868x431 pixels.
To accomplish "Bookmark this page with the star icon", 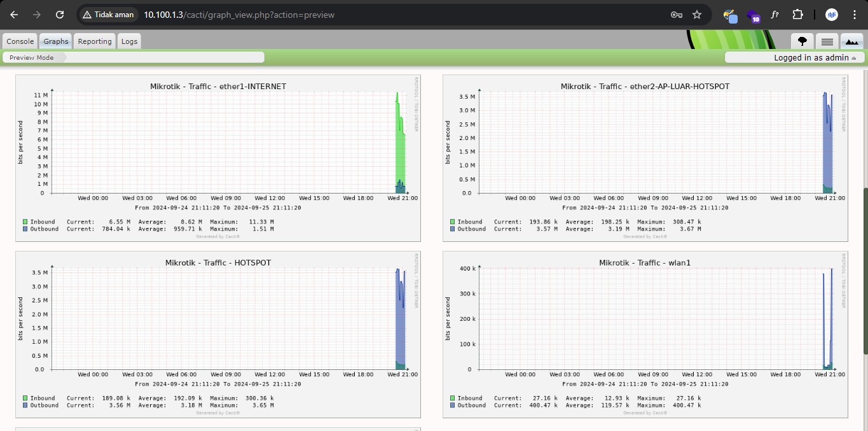I will (697, 15).
